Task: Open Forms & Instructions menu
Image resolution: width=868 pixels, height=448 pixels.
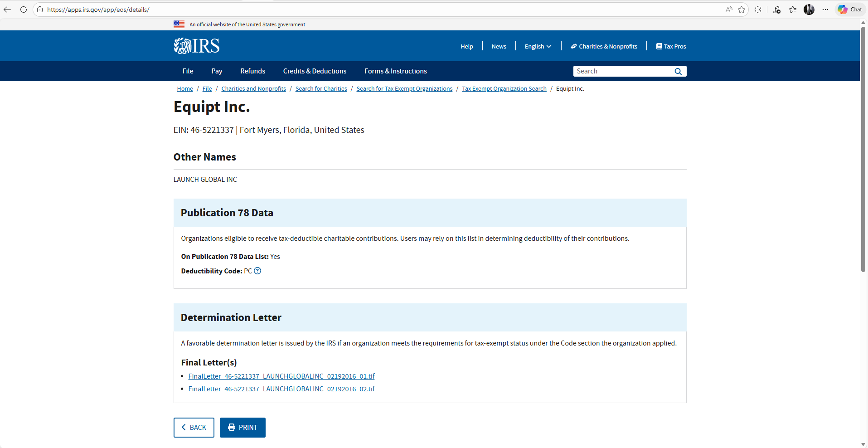Action: click(x=396, y=71)
